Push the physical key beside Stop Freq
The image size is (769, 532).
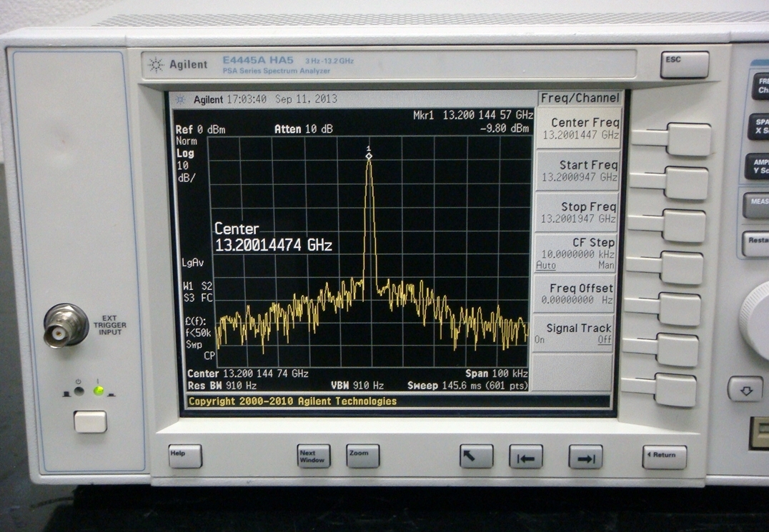click(x=684, y=226)
